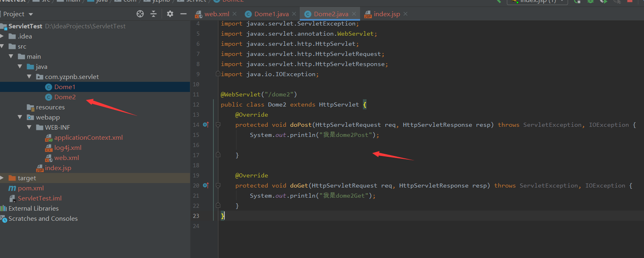Click the class name Dome2 in code
Screen dimensions: 644x258
click(277, 104)
